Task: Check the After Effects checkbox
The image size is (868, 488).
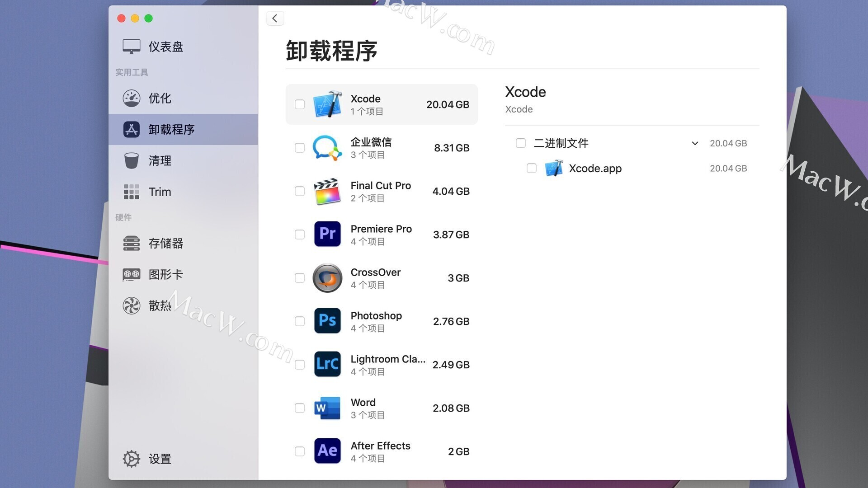Action: [300, 451]
